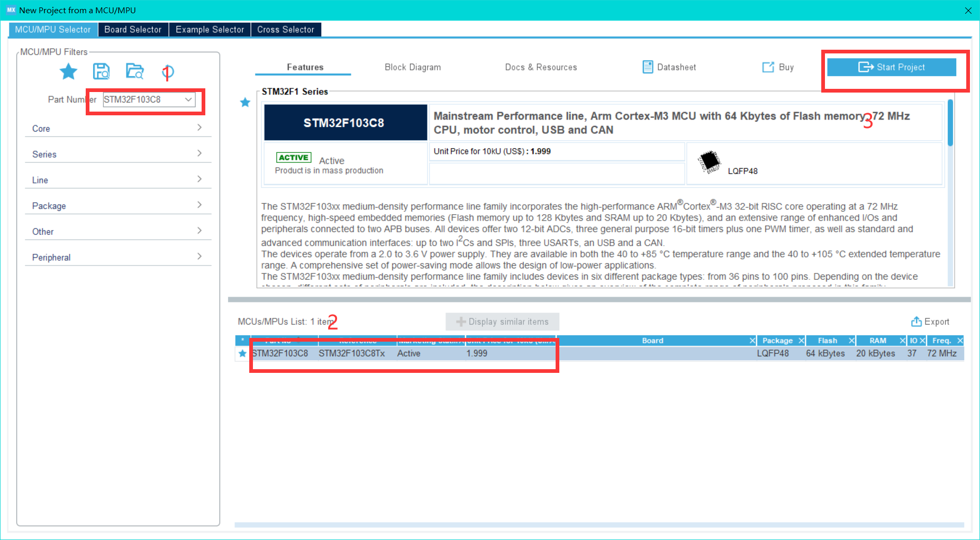Click the dark STM32F103C8 title banner

click(x=346, y=123)
